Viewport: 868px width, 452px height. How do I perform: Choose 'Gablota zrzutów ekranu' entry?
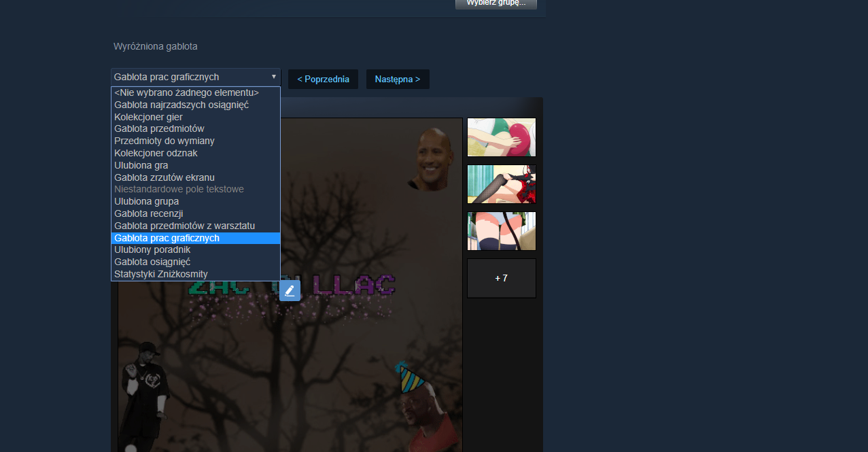[x=164, y=177]
